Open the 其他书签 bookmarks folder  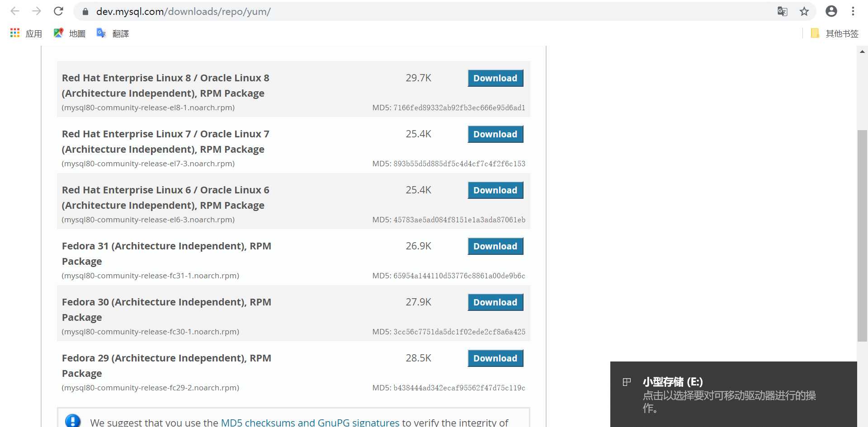835,33
